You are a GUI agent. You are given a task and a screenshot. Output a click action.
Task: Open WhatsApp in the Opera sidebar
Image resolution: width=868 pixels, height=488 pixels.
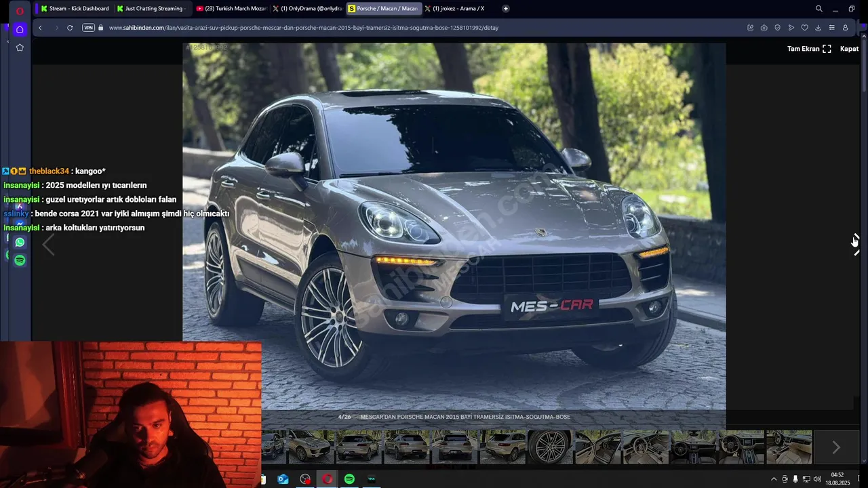pyautogui.click(x=20, y=242)
